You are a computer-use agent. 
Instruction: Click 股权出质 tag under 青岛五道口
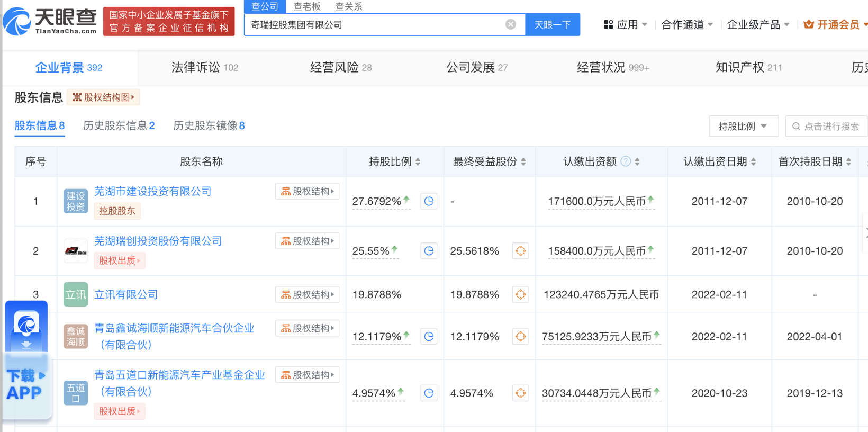tap(120, 411)
